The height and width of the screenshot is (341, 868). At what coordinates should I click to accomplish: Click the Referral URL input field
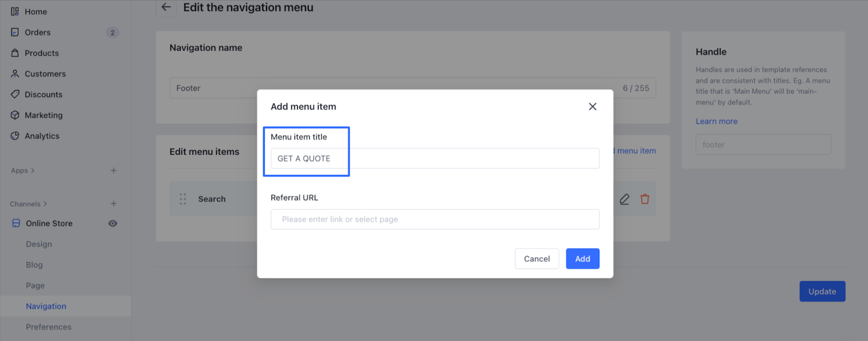pyautogui.click(x=435, y=219)
